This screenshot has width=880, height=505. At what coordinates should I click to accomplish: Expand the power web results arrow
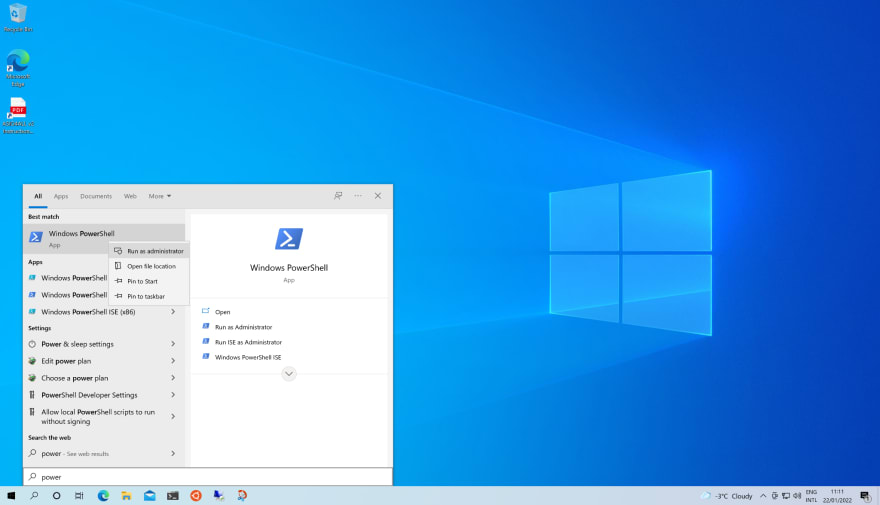point(173,453)
